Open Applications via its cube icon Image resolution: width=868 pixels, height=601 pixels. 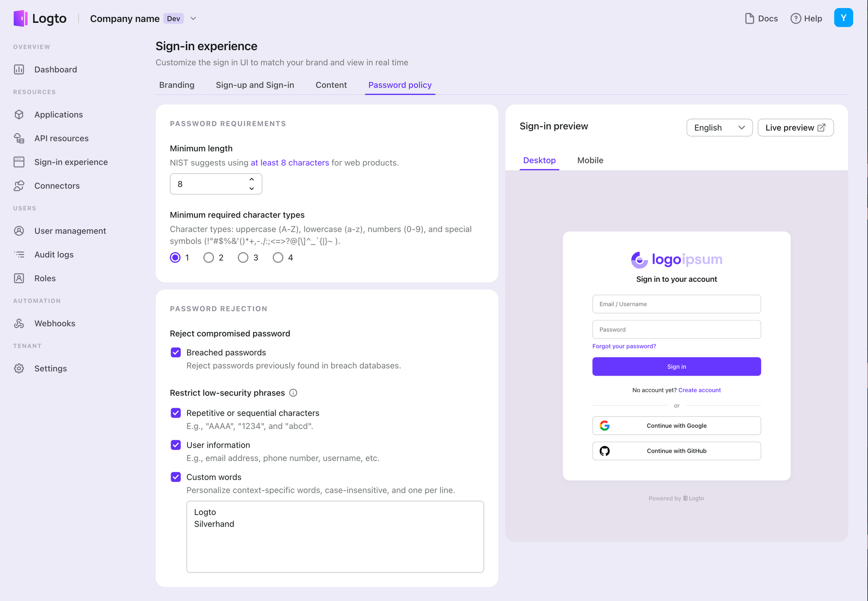[x=19, y=115]
